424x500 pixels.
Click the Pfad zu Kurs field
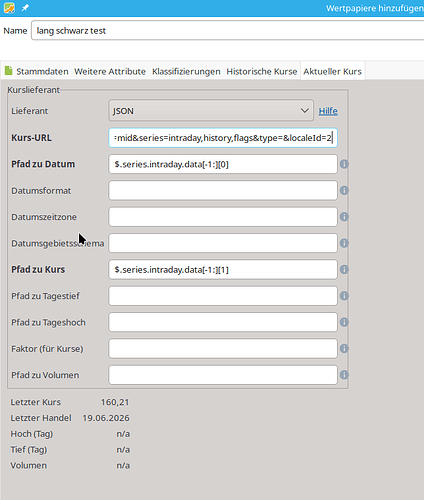[223, 269]
